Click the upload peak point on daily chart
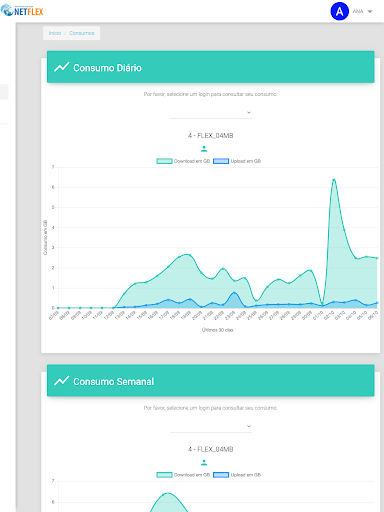 coord(235,293)
